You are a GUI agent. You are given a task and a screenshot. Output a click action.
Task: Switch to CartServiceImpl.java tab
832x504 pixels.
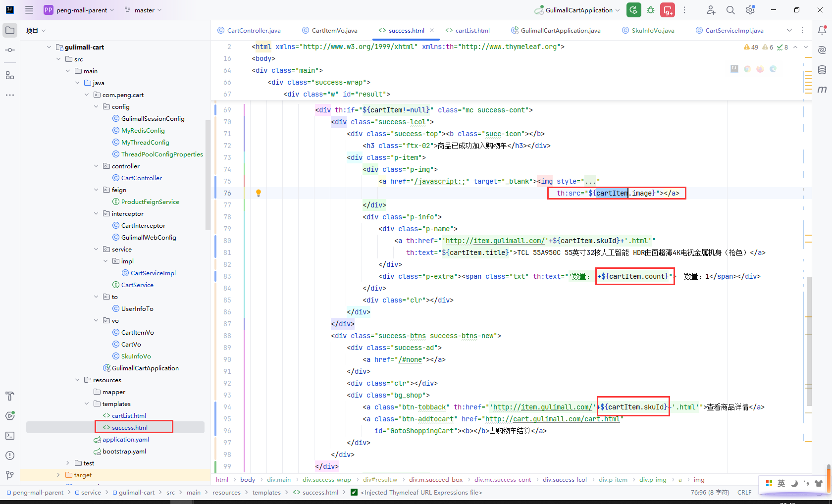[x=729, y=30]
